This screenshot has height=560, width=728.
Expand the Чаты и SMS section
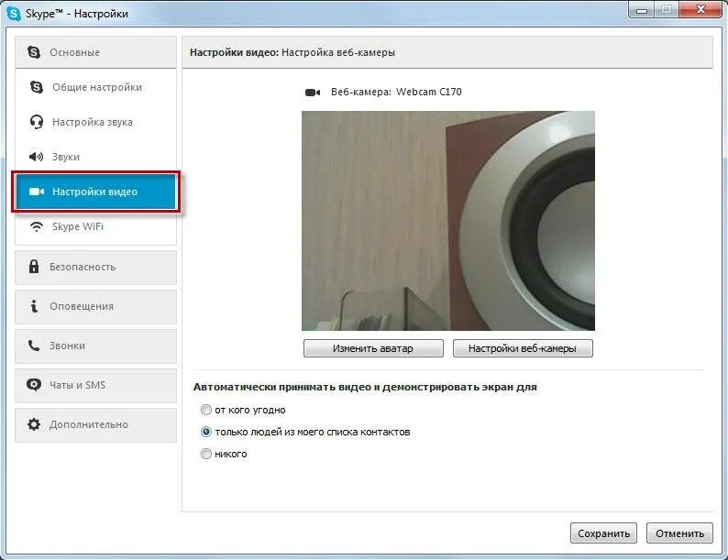95,386
